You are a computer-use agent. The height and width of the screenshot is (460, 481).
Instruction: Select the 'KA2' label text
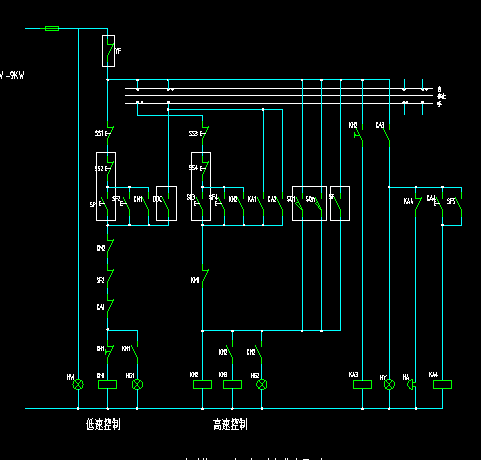pos(272,199)
